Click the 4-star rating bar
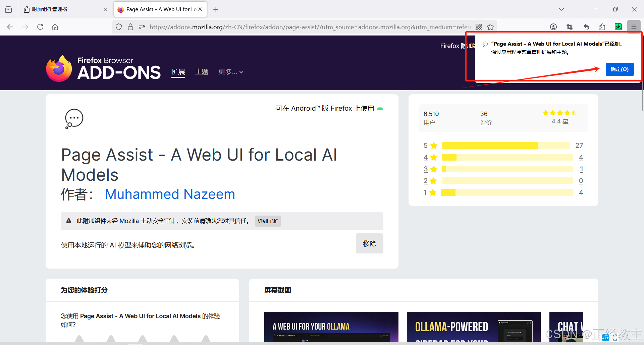Screen dimensions: 644x345 click(507, 157)
